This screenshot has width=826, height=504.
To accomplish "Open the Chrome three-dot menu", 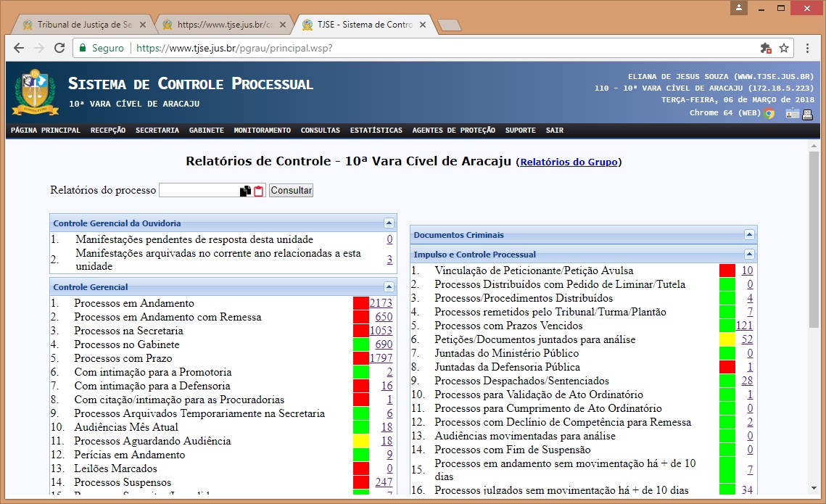I will 808,48.
